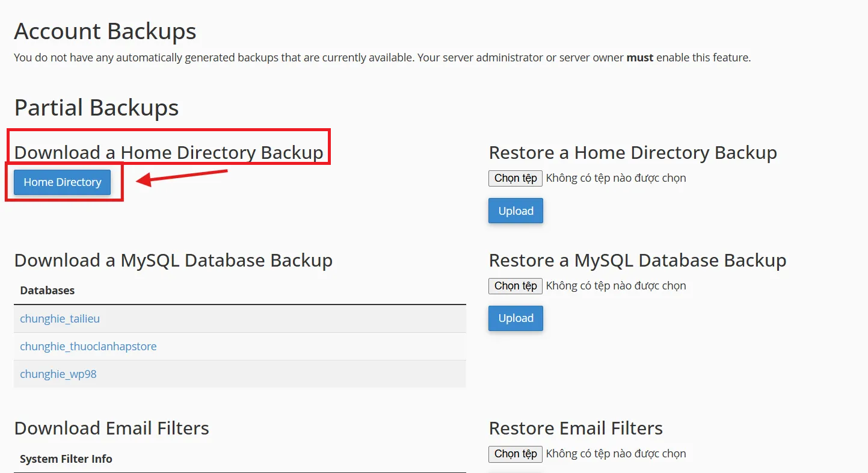Click the Restore a Home Directory Backup heading
Viewport: 868px width, 473px height.
click(633, 152)
